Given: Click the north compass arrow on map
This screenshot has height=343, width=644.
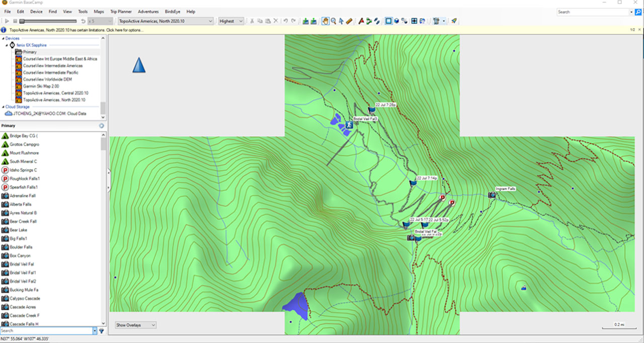Looking at the screenshot, I should (x=139, y=64).
